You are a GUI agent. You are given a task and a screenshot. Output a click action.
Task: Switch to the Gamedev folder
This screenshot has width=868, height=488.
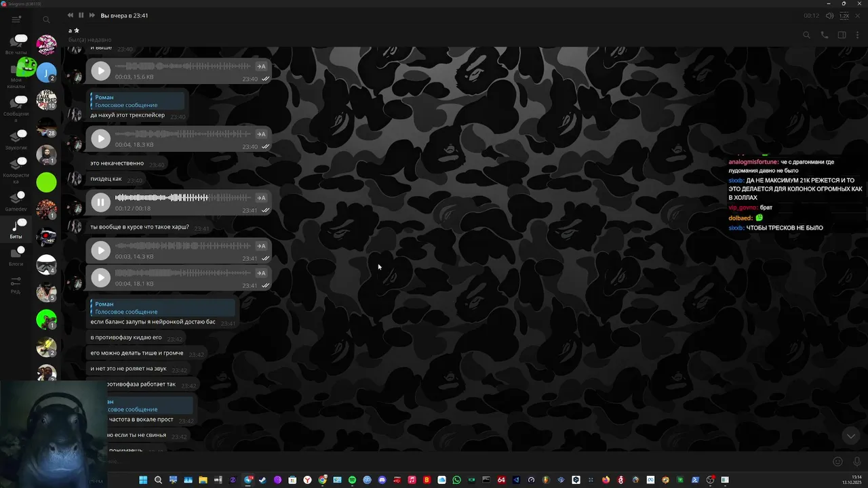tap(16, 201)
